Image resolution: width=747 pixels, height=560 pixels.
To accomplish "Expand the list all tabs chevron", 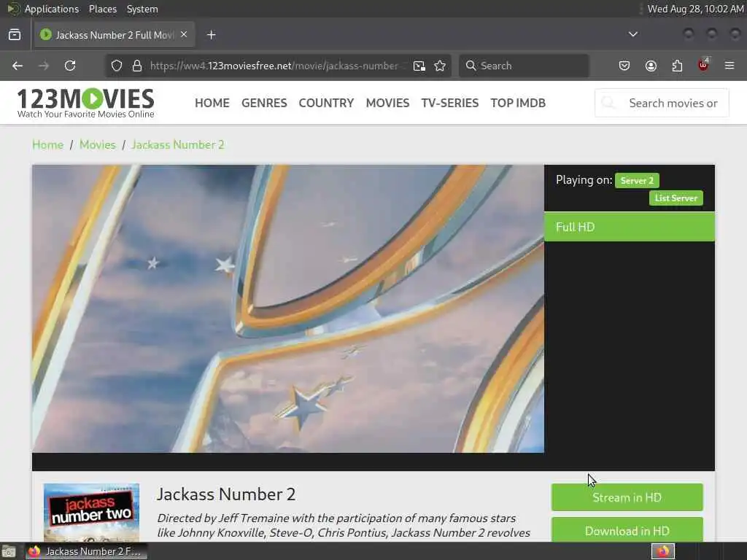I will click(633, 34).
